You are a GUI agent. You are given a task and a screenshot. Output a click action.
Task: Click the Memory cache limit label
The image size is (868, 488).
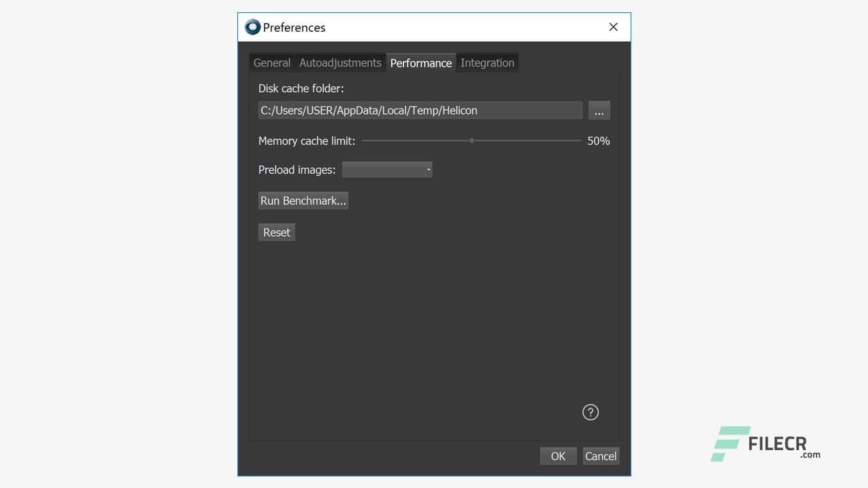306,141
